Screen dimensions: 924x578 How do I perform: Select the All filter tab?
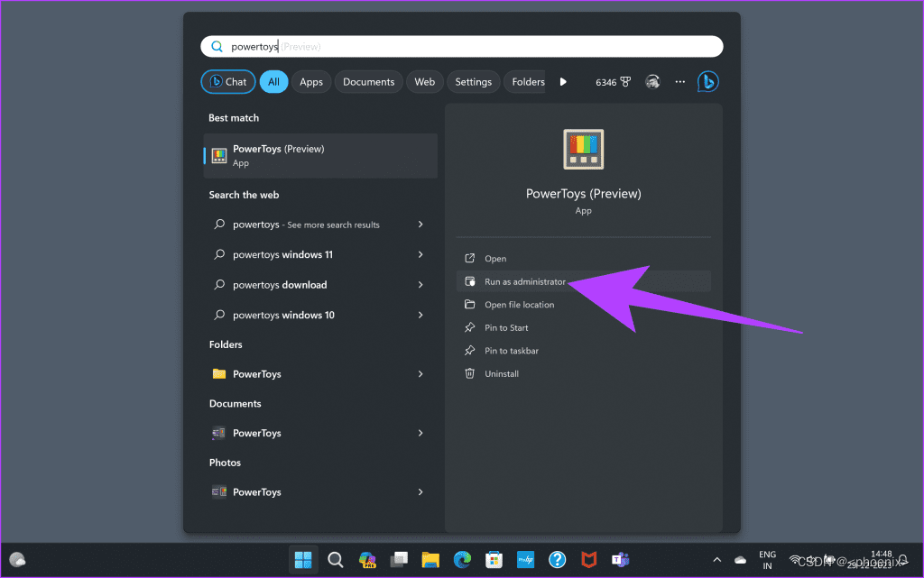tap(273, 82)
